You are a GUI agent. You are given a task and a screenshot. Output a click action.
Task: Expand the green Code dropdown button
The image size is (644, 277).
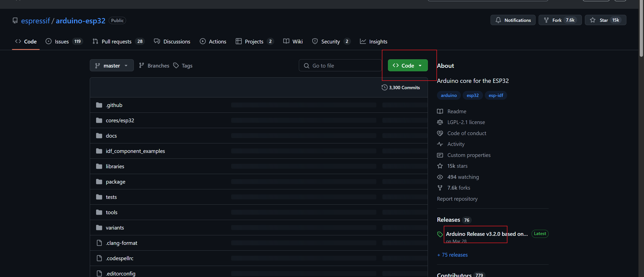pos(408,66)
